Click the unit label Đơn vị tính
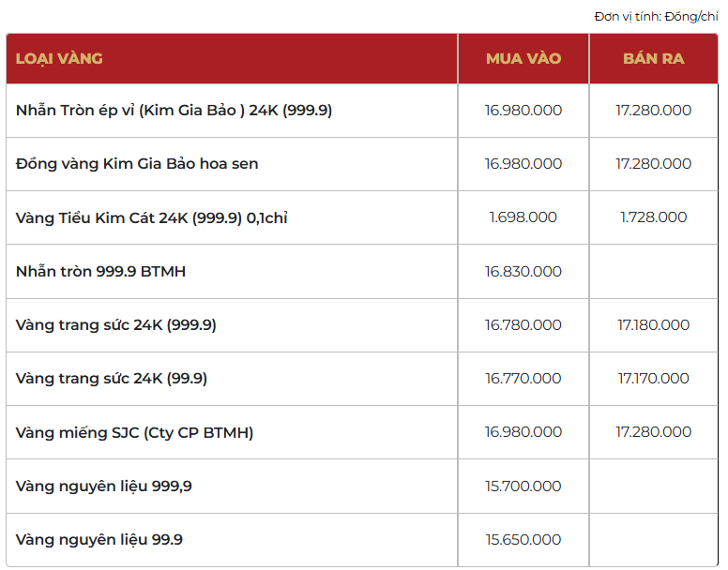The image size is (728, 570). coord(656,17)
